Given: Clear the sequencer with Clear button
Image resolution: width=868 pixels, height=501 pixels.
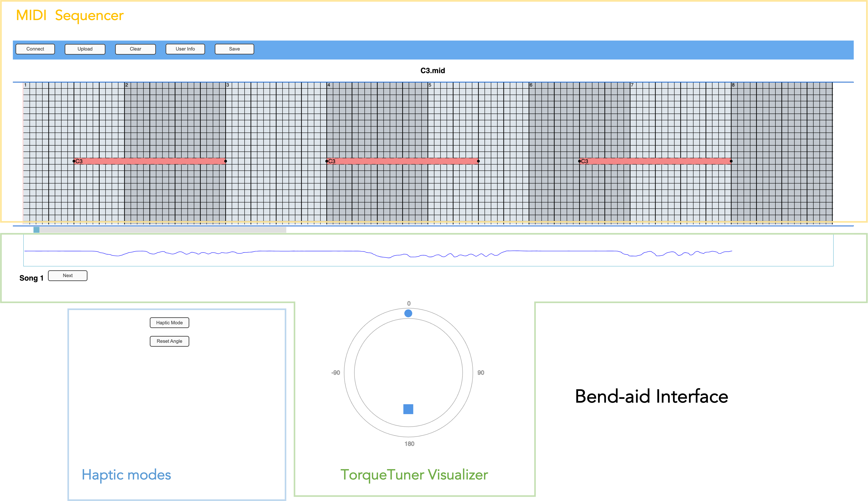Looking at the screenshot, I should (135, 49).
